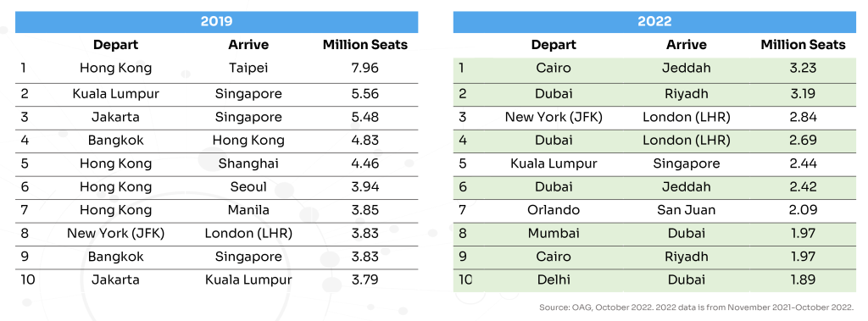Click the San Juan arrival cell

tap(687, 210)
